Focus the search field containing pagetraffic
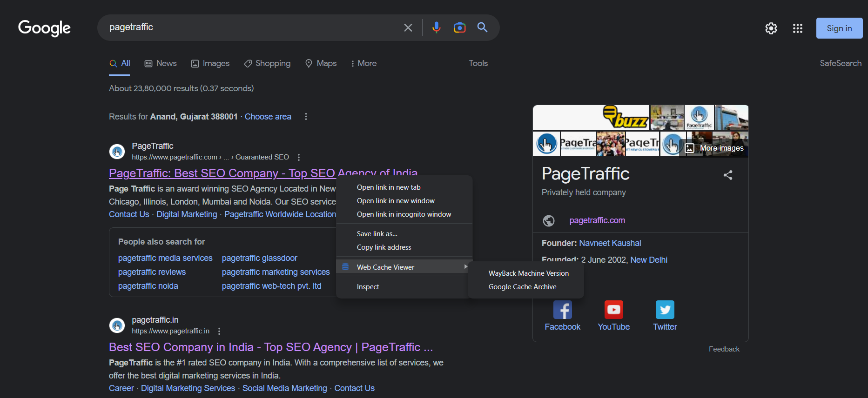 click(x=251, y=27)
